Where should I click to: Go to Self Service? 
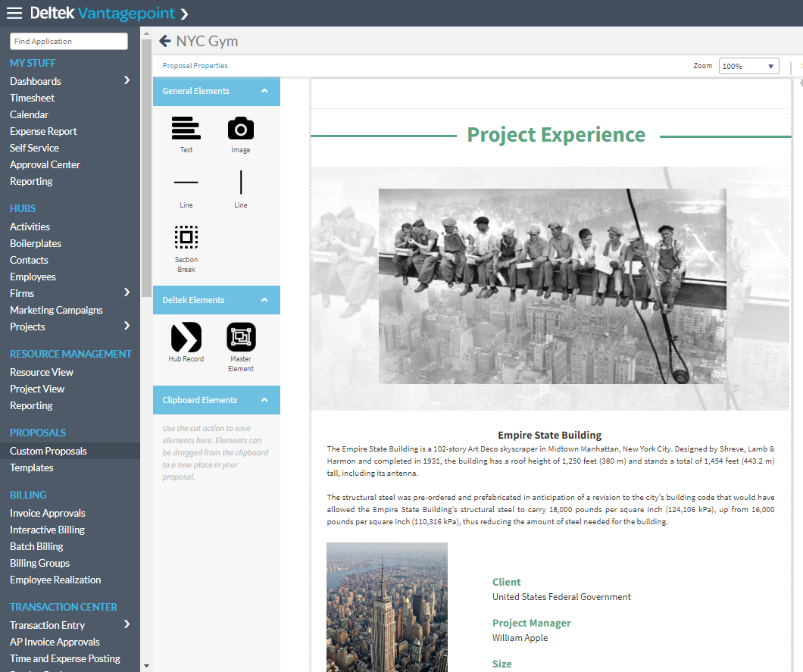(x=34, y=148)
